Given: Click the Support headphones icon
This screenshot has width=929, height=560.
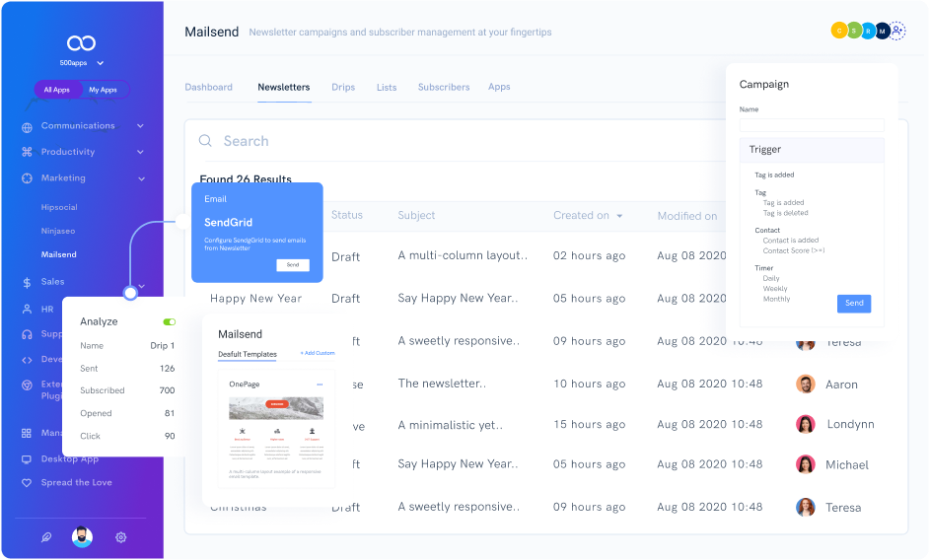Looking at the screenshot, I should tap(27, 334).
